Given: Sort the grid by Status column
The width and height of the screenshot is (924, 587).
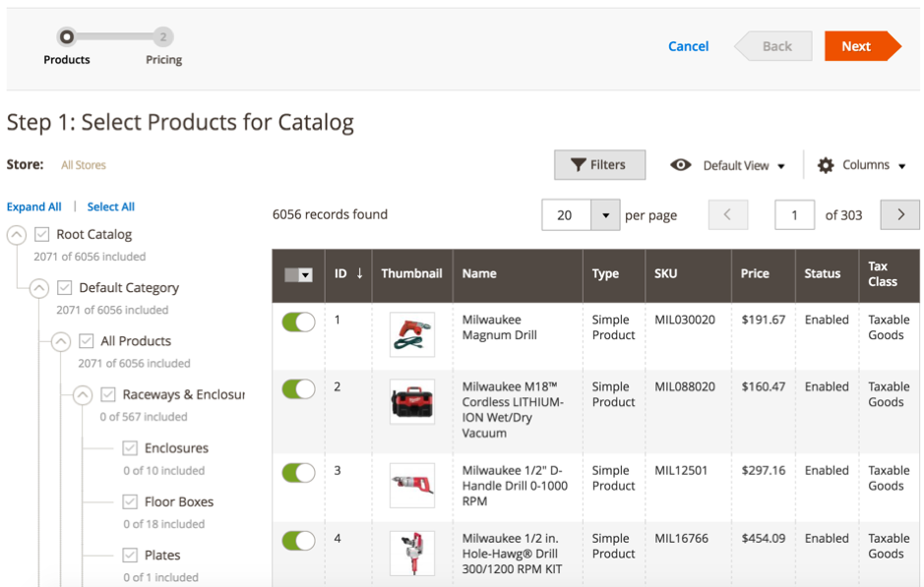Looking at the screenshot, I should [x=822, y=273].
